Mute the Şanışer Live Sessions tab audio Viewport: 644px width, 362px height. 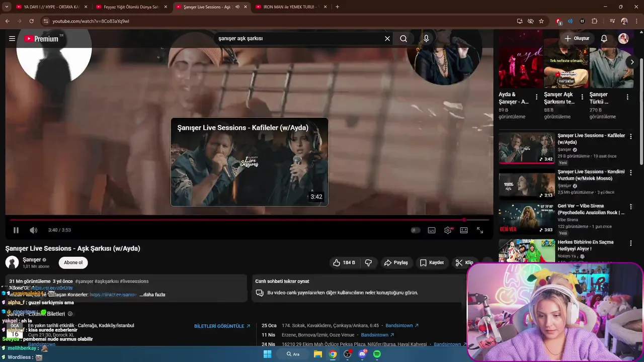237,7
